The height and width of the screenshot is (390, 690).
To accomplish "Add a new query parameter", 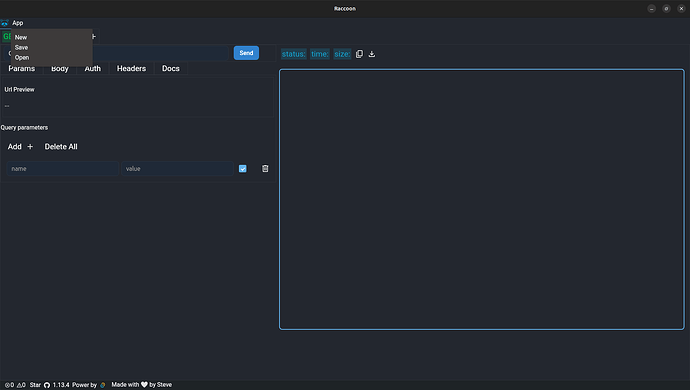I will click(x=20, y=147).
